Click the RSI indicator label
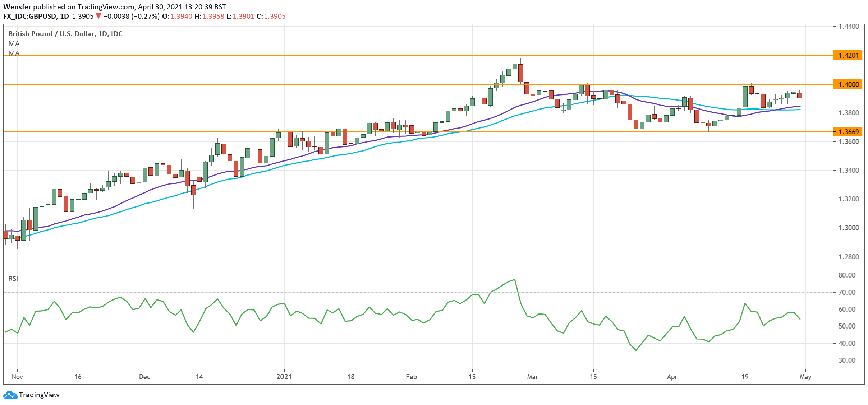The width and height of the screenshot is (868, 405). coord(13,279)
